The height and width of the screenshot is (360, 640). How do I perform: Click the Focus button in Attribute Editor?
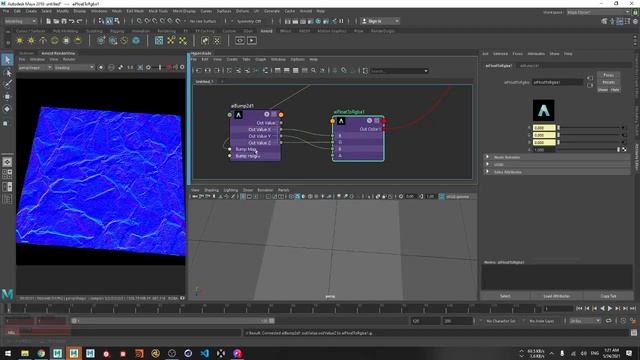pyautogui.click(x=609, y=75)
